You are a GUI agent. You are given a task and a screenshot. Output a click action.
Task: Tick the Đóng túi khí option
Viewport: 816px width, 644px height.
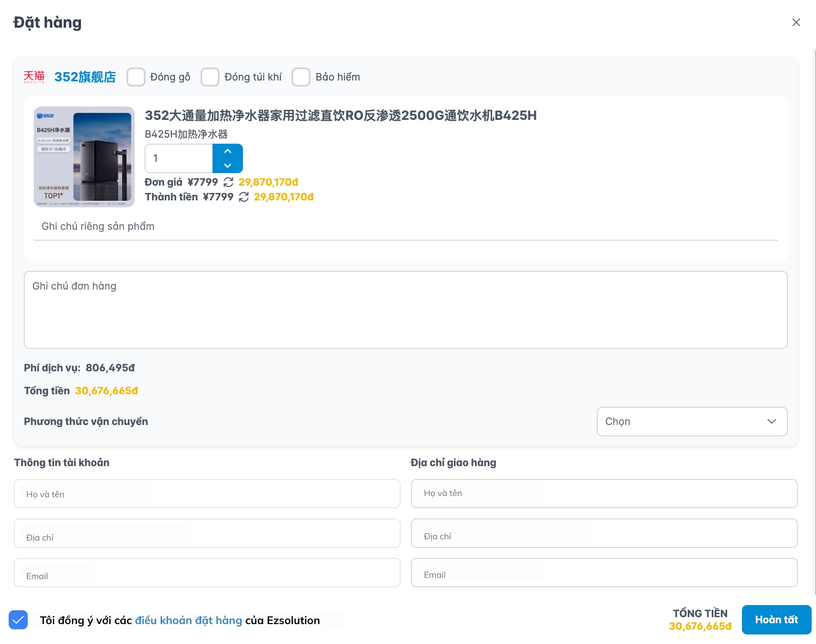click(x=210, y=77)
